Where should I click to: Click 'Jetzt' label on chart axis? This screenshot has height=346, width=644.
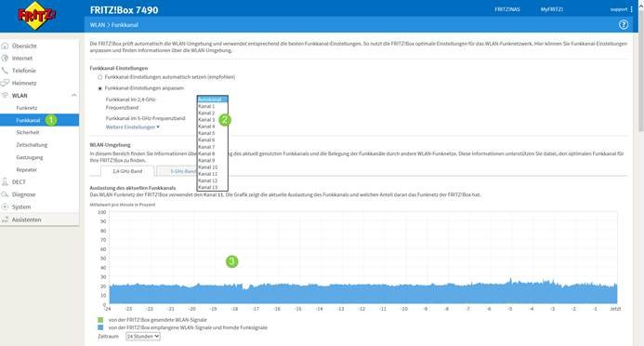pos(615,309)
